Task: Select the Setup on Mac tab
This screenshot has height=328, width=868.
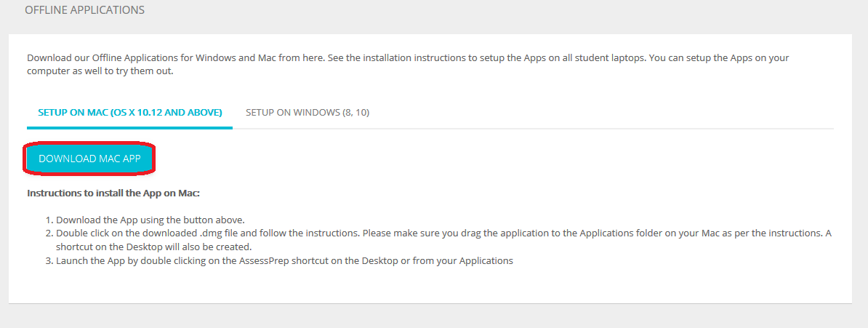Action: coord(130,113)
